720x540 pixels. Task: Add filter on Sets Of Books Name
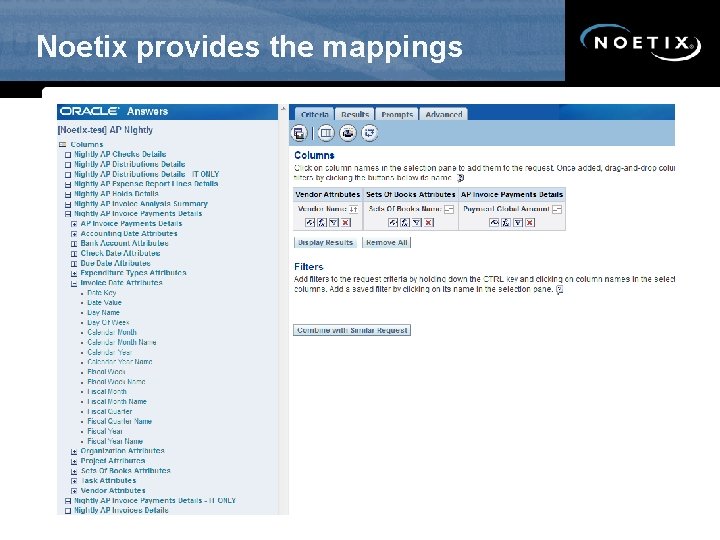coord(416,223)
